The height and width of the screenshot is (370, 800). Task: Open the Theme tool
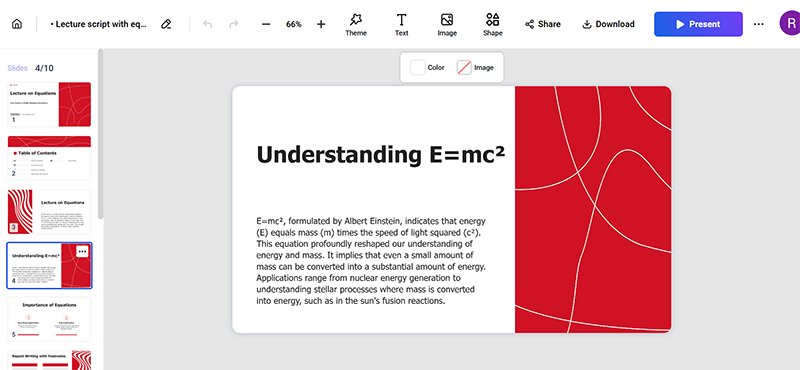(356, 24)
